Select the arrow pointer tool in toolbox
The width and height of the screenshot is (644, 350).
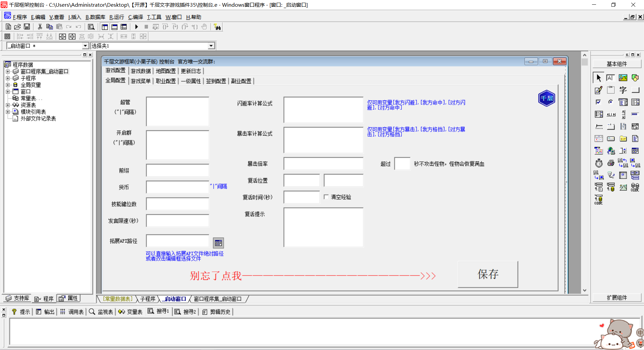coord(598,78)
